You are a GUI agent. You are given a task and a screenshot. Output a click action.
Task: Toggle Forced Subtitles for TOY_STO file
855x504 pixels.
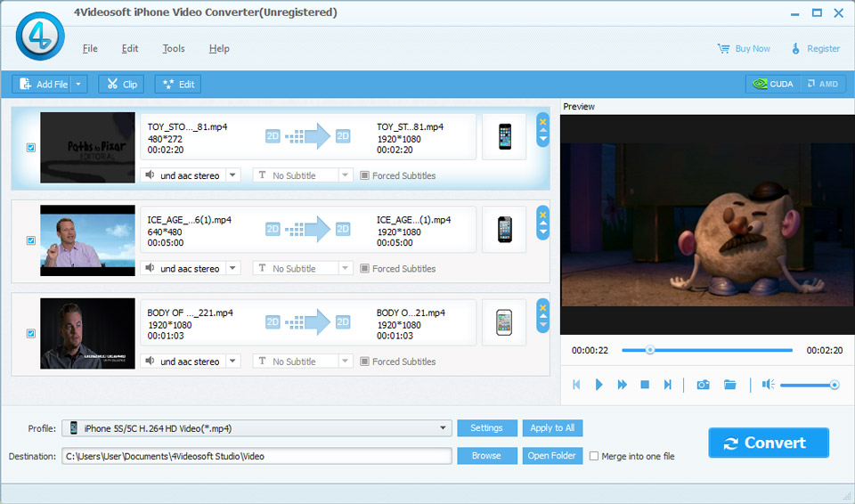(364, 175)
